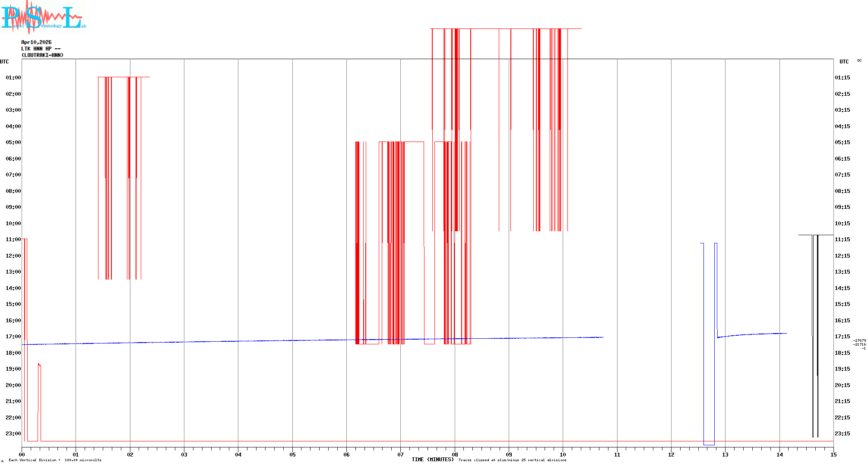The height and width of the screenshot is (466, 868).
Task: Click minute tick 03 on bottom axis
Action: tap(184, 454)
